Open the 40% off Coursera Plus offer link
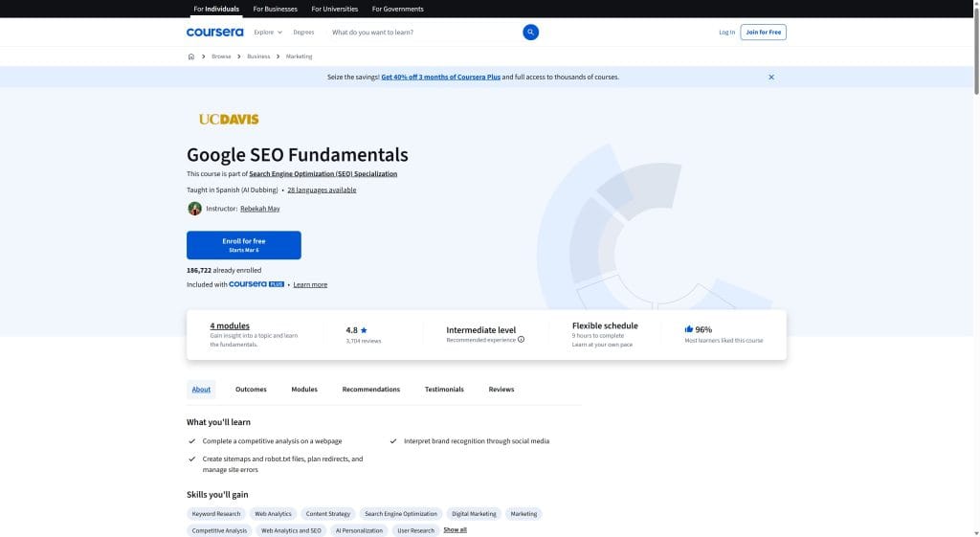The height and width of the screenshot is (537, 980). click(x=440, y=77)
